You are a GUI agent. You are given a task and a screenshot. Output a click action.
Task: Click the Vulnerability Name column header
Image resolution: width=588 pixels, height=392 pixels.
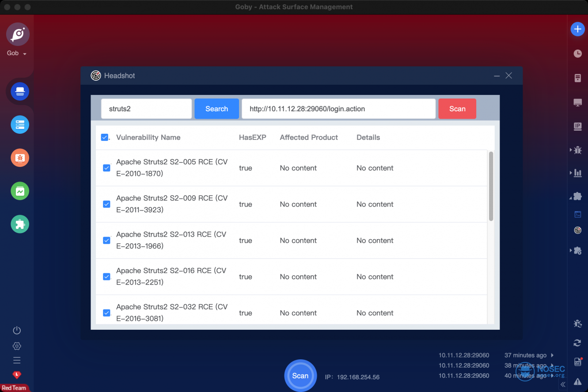tap(148, 137)
